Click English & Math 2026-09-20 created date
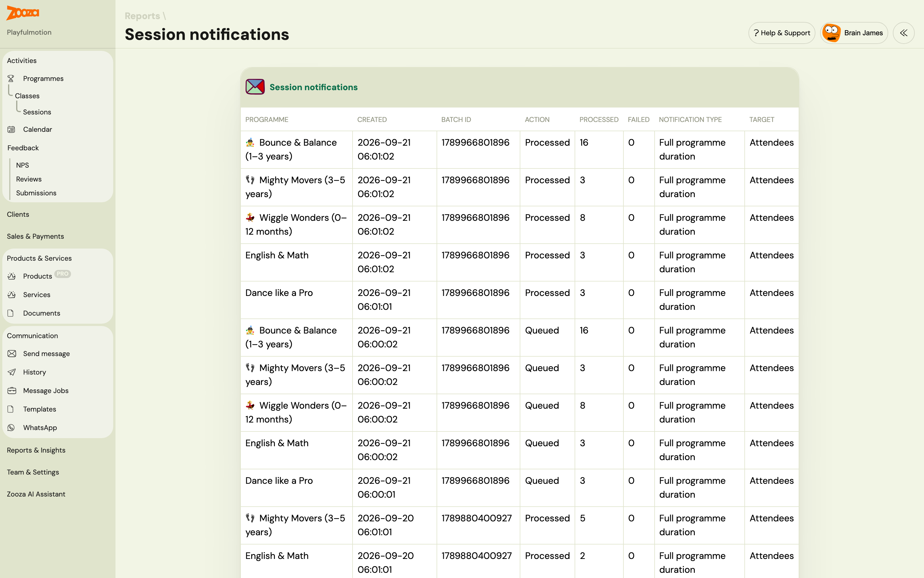 [x=386, y=562]
